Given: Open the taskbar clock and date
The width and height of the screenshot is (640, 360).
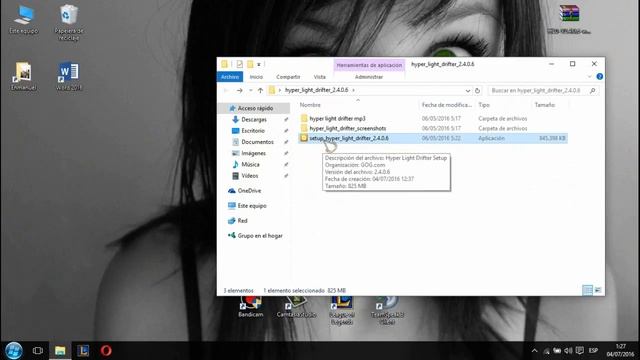Looking at the screenshot, I should [620, 351].
